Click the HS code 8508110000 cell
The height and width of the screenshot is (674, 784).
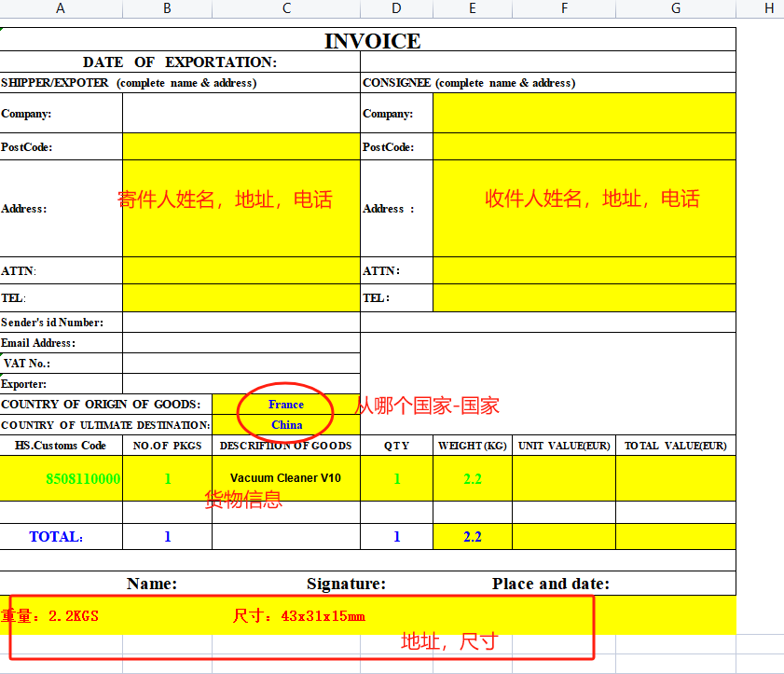[x=62, y=479]
